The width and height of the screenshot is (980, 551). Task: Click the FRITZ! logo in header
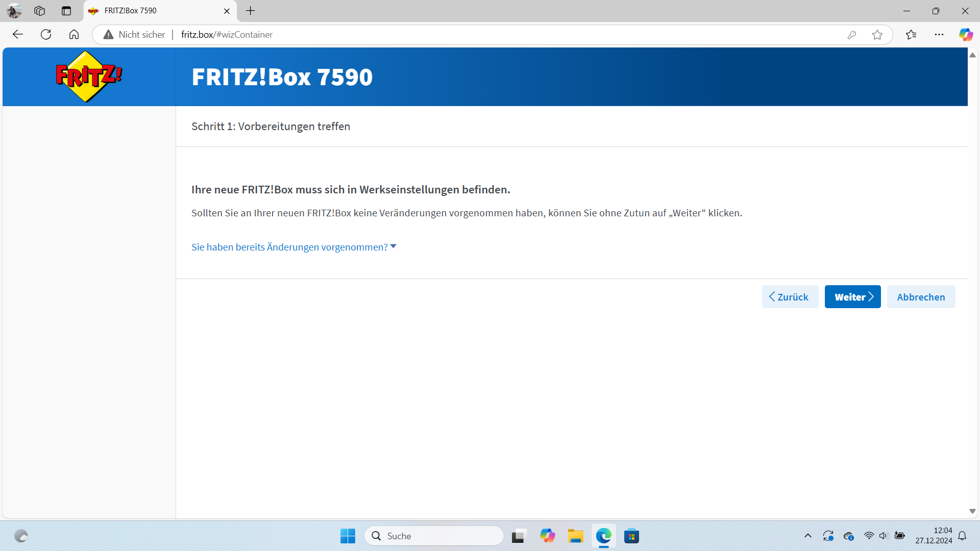click(89, 77)
